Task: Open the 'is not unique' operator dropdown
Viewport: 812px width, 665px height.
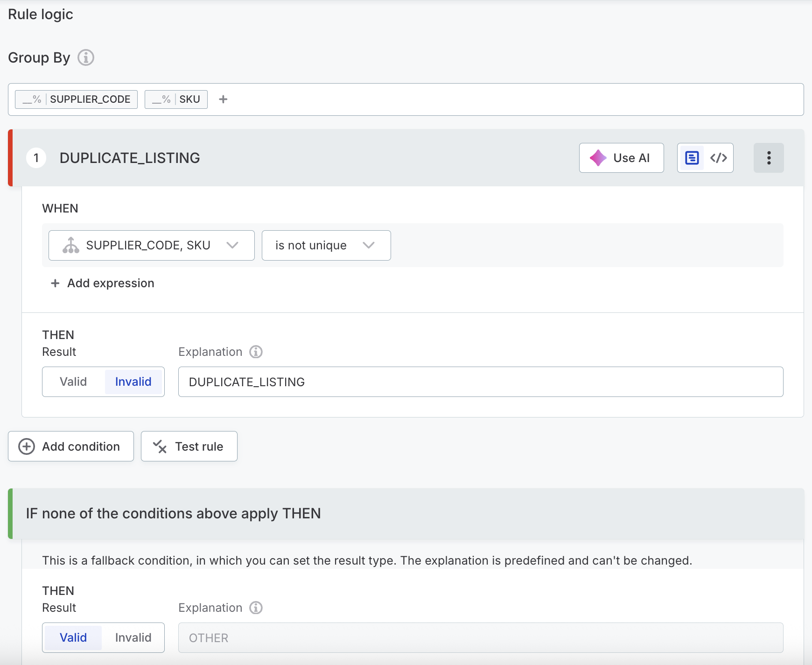Action: (326, 245)
